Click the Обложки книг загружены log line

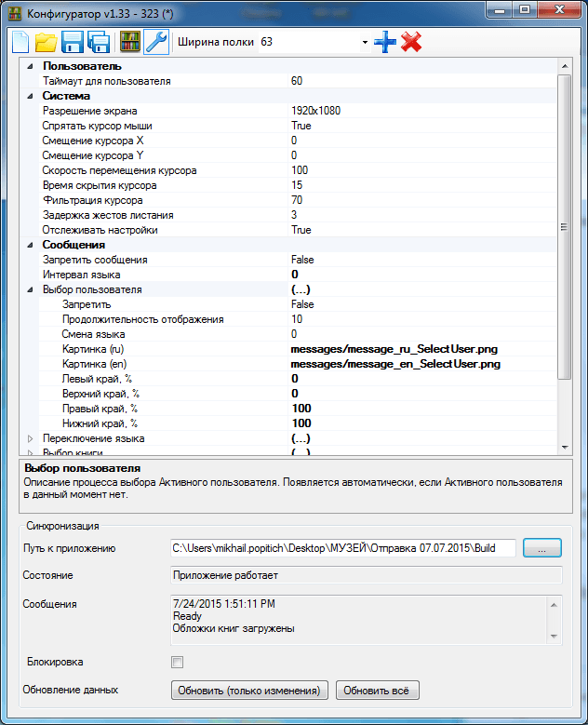coord(234,629)
